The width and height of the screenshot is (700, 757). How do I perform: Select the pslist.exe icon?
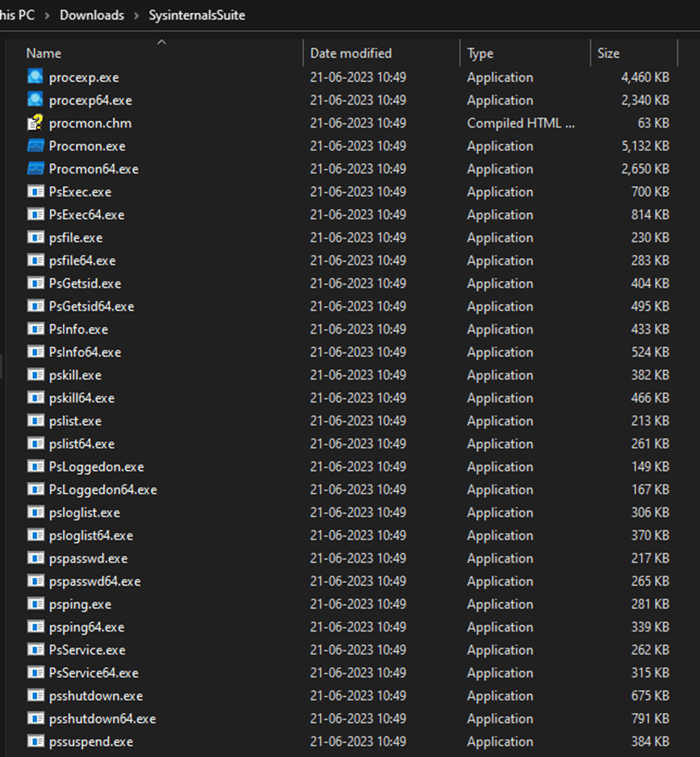click(35, 420)
